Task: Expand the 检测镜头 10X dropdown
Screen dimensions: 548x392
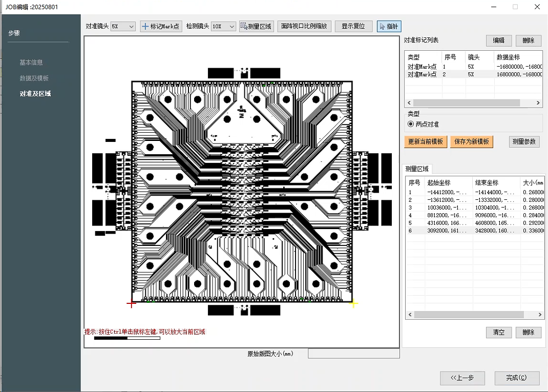Action: [223, 26]
